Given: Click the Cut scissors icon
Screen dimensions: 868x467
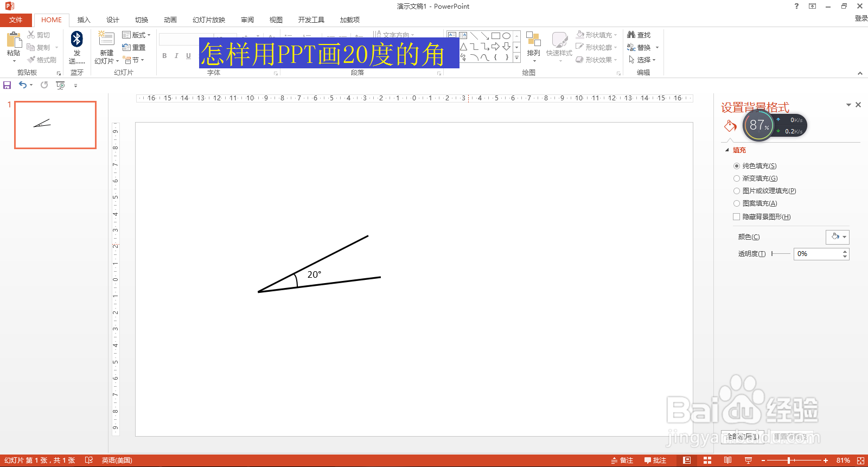Looking at the screenshot, I should pos(31,35).
